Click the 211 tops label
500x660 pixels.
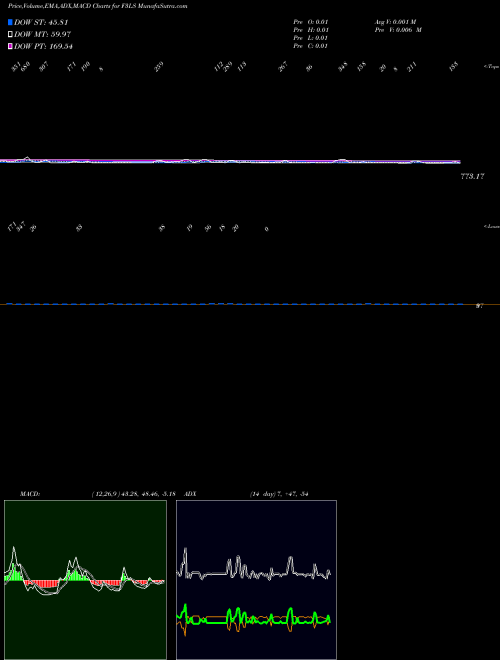point(412,67)
